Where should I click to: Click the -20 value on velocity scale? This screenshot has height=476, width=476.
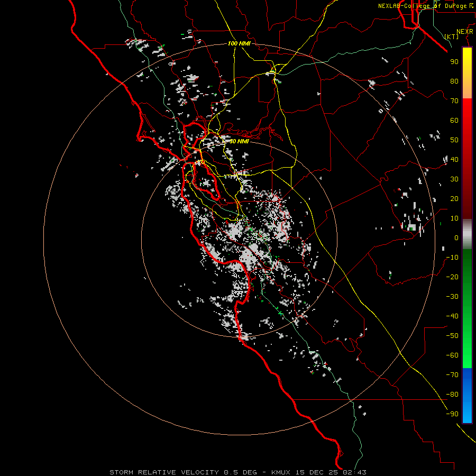coord(452,277)
